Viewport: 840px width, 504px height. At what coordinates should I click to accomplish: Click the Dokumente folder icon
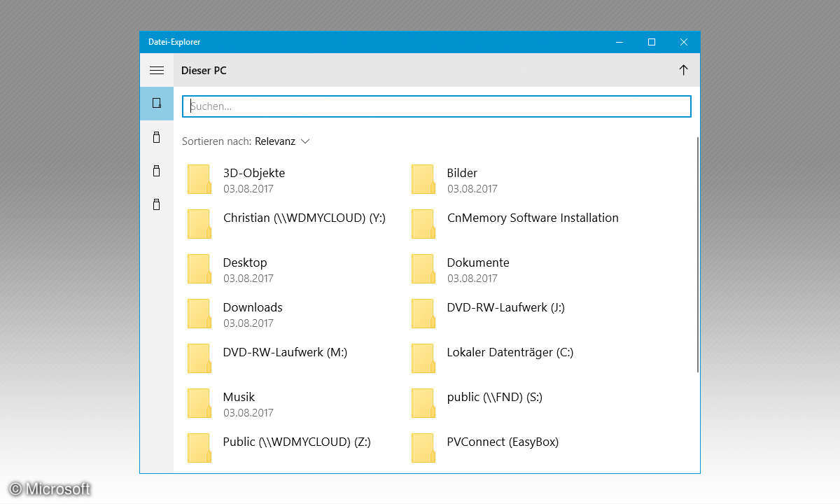click(423, 269)
